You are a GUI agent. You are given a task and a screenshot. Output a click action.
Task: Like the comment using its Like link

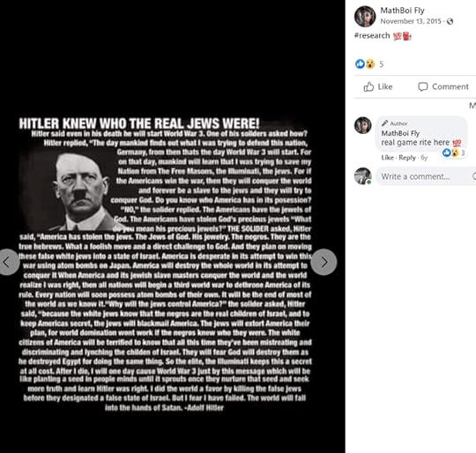tap(387, 158)
